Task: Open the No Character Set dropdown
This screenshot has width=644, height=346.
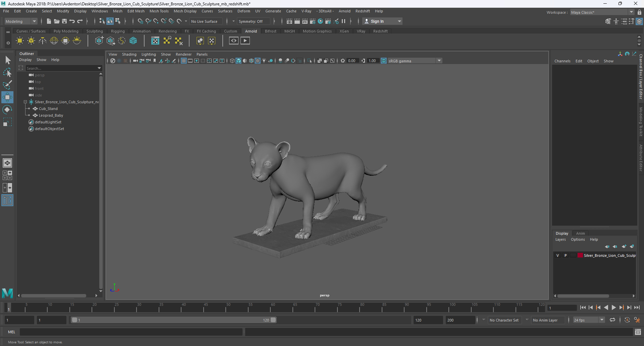Action: [x=504, y=320]
